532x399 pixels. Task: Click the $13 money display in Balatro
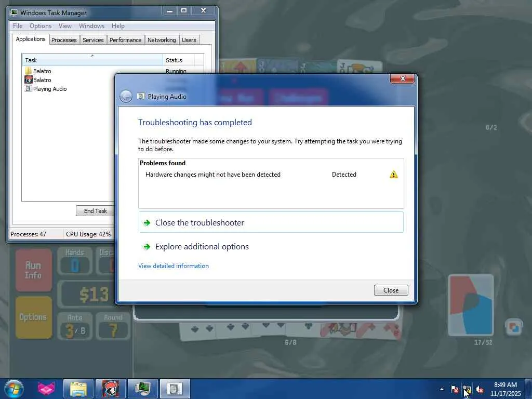[x=94, y=294]
